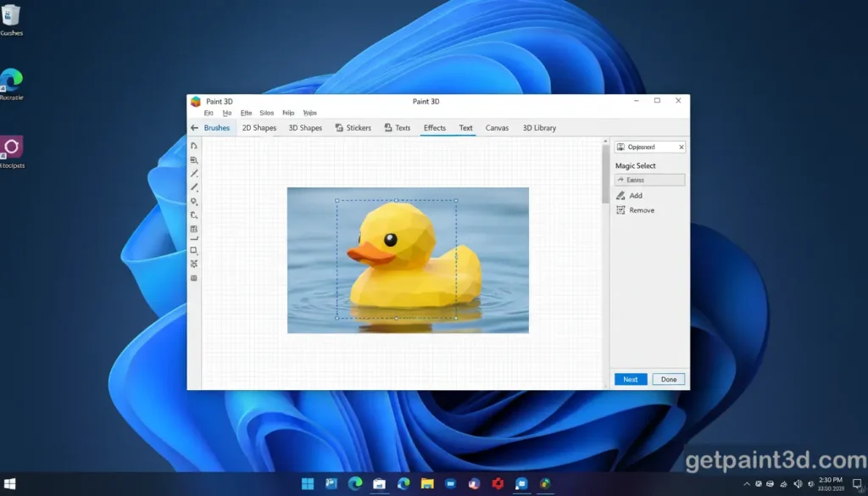Screen dimensions: 868x496
Task: Click the Next button in Magic Select panel
Action: [x=630, y=379]
